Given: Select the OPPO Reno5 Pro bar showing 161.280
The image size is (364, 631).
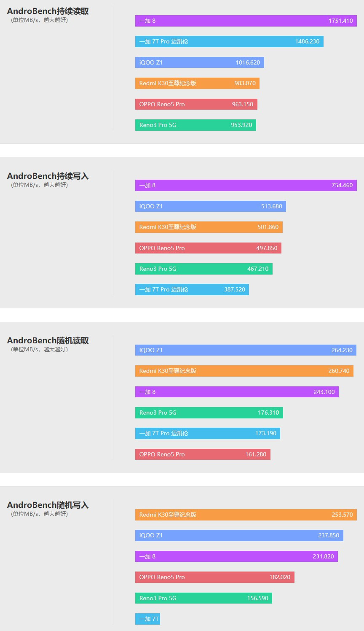Looking at the screenshot, I should [x=202, y=454].
